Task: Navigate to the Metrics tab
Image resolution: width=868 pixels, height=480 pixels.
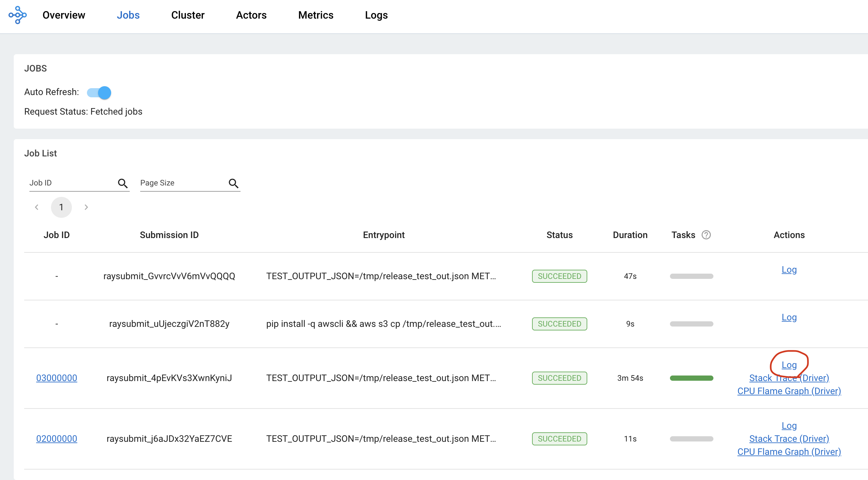Action: coord(315,15)
